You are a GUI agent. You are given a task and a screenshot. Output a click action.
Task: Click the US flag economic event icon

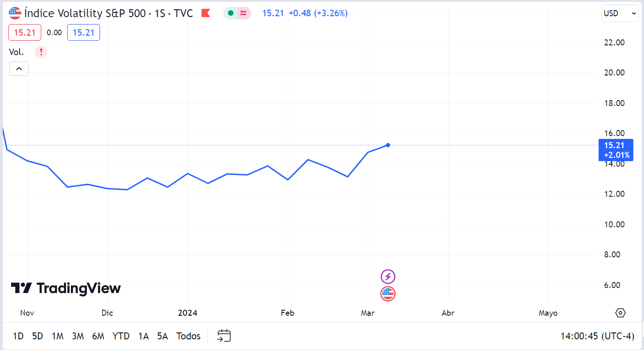pos(388,294)
